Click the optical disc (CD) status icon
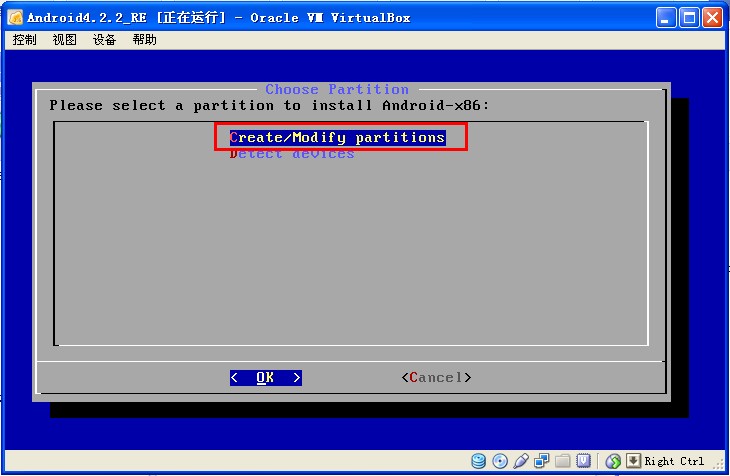Viewport: 730px width, 476px height. (x=500, y=461)
